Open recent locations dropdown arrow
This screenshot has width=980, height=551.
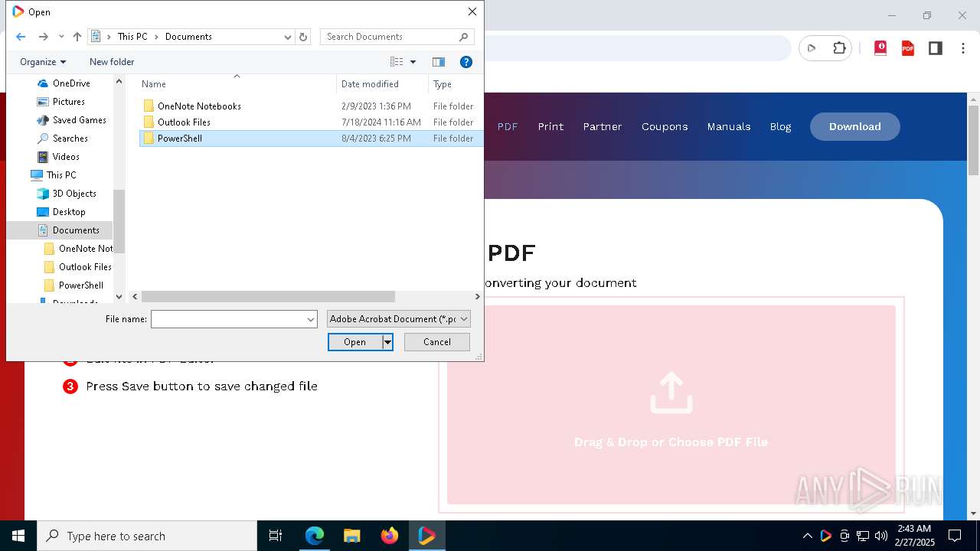click(x=61, y=37)
